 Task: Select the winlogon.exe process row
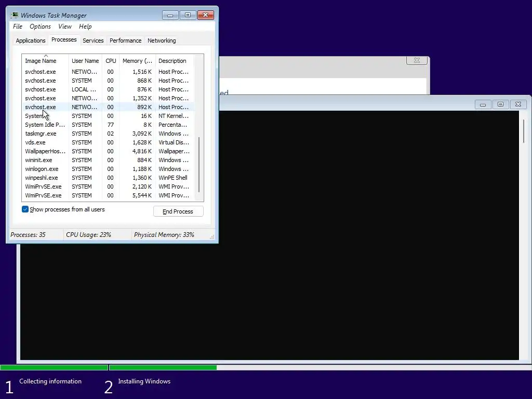[x=108, y=169]
